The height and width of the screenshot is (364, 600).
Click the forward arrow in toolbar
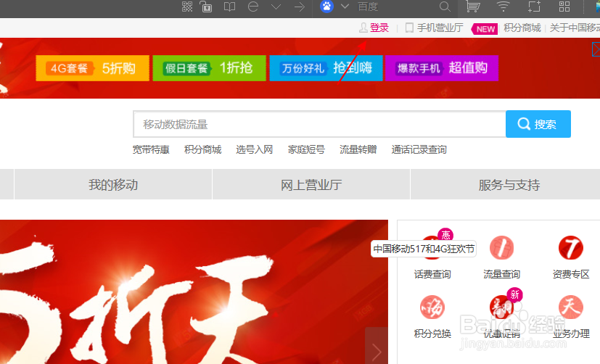(x=300, y=7)
